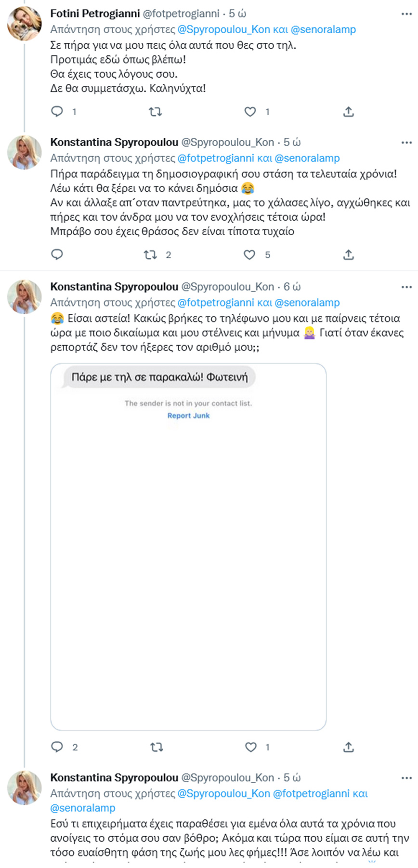The image size is (418, 868).
Task: Reply to the tweet with message screenshot
Action: (57, 747)
